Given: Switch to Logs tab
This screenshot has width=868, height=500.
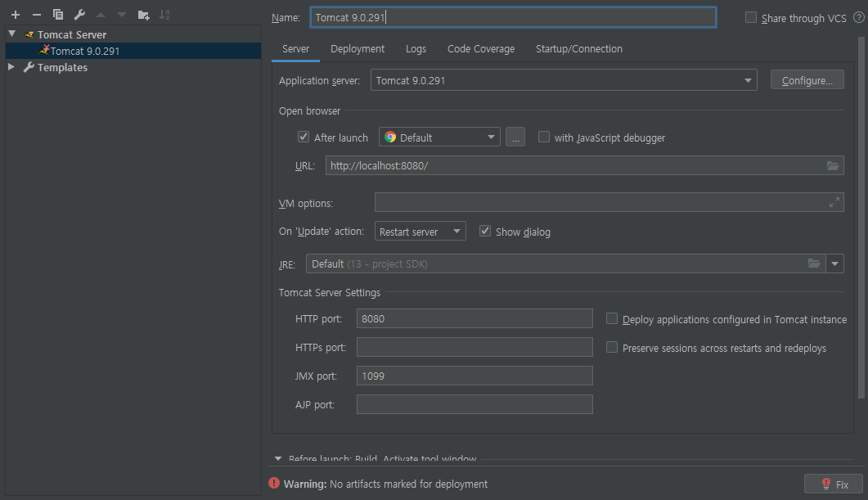Looking at the screenshot, I should click(x=416, y=49).
